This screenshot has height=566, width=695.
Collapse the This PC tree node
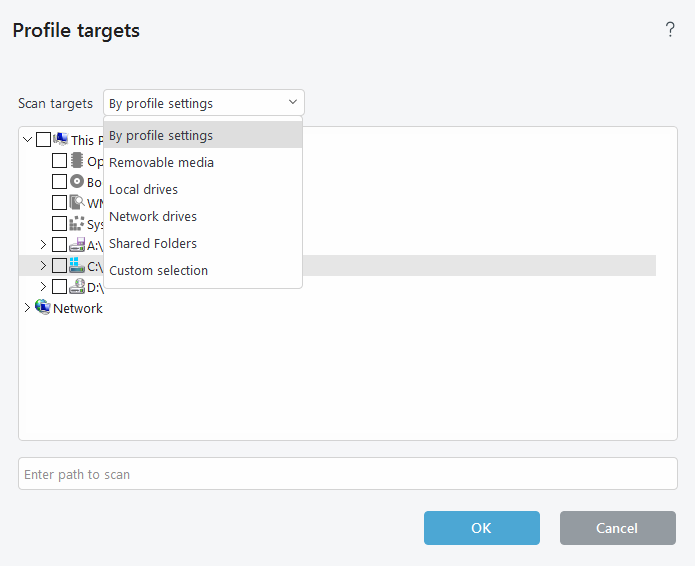(x=27, y=140)
